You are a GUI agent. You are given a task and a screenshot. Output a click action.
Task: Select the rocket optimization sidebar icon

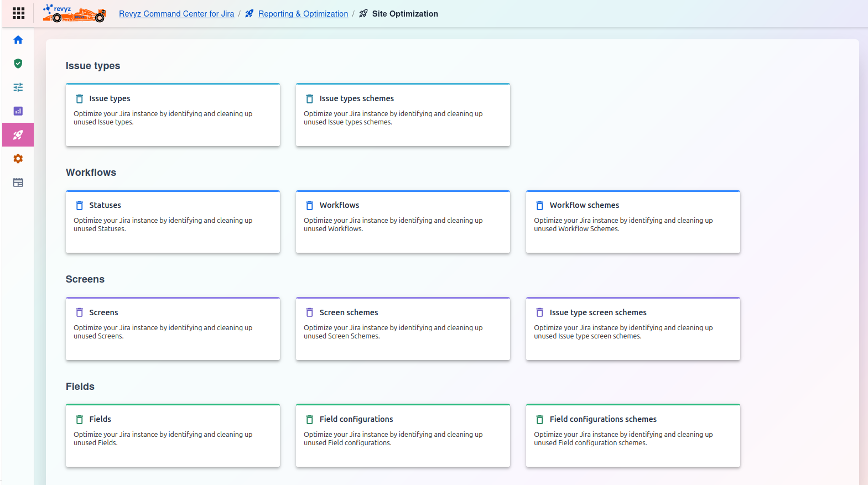point(18,135)
